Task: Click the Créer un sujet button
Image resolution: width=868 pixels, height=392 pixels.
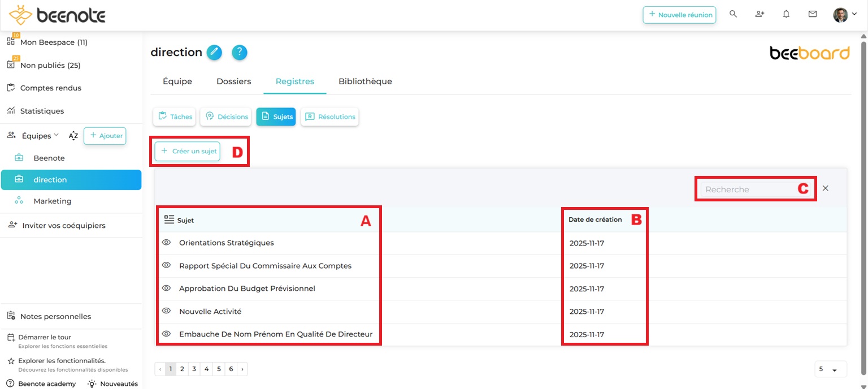Action: (187, 152)
